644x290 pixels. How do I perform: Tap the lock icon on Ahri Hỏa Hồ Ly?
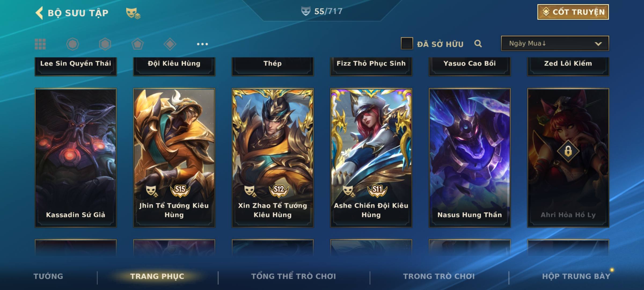pos(568,151)
